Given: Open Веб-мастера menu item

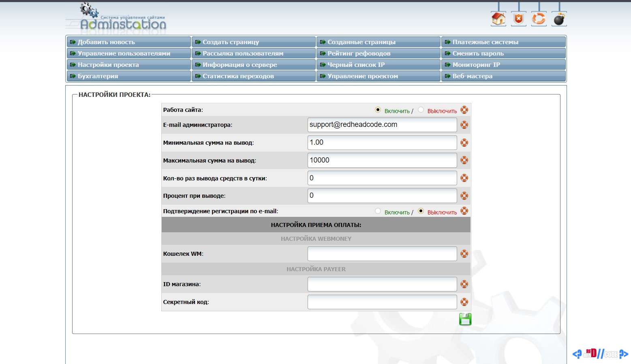Looking at the screenshot, I should [x=504, y=76].
